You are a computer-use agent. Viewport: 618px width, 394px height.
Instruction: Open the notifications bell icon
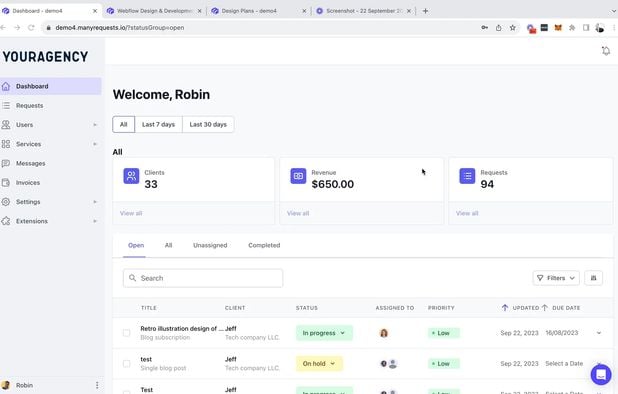[x=606, y=51]
